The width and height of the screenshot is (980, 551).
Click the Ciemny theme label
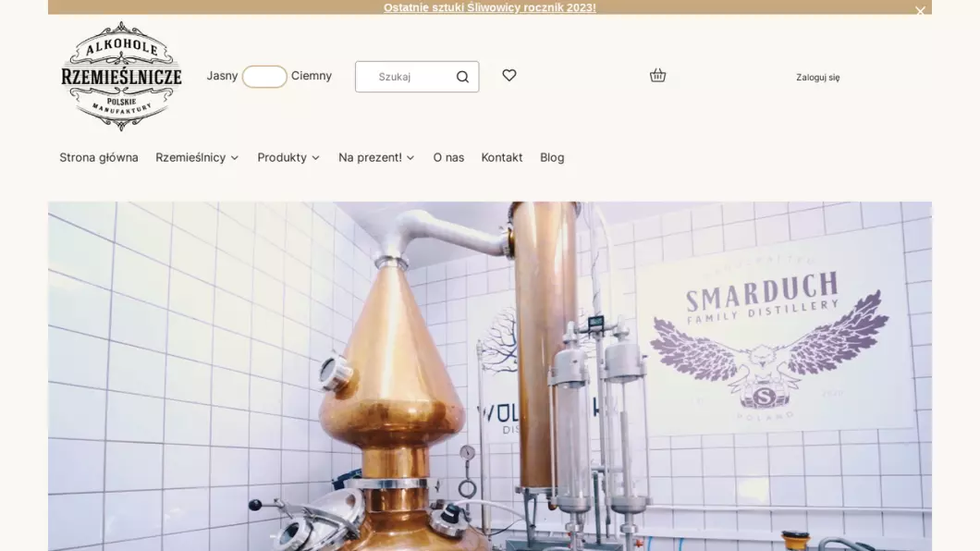tap(312, 76)
